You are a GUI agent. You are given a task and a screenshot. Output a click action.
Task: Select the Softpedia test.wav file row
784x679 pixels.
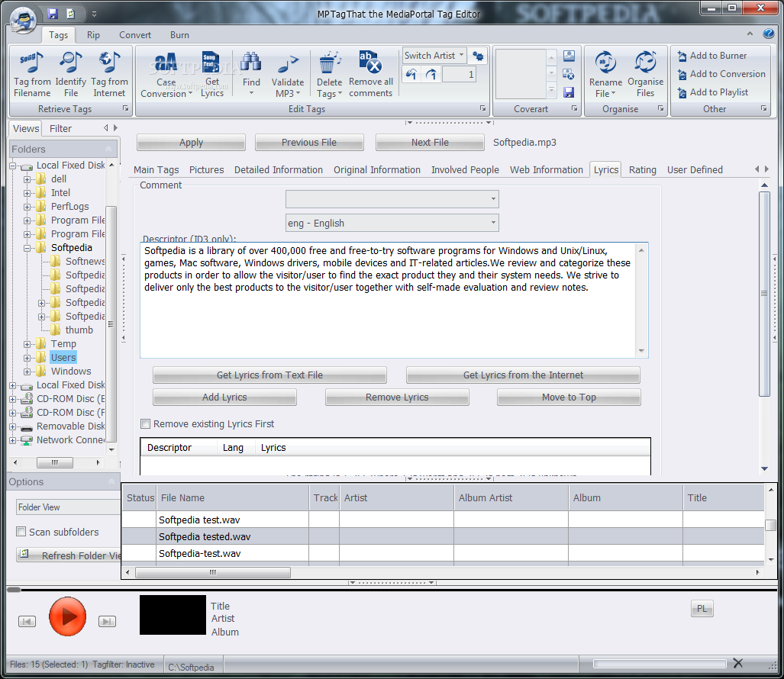(443, 520)
